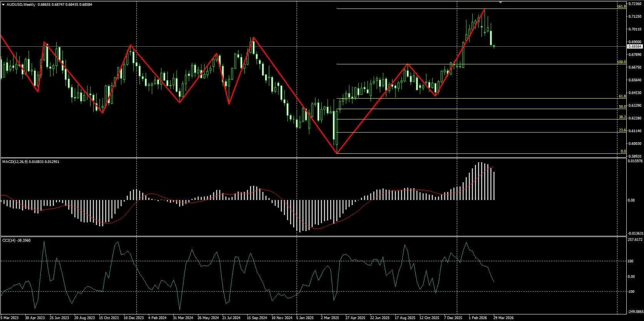This screenshot has width=644, height=321.
Task: Select the 161.8 Fibonacci level label
Action: [x=621, y=7]
